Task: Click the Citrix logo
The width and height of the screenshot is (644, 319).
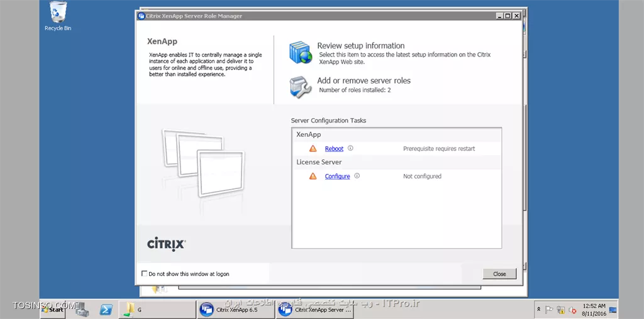Action: pos(166,244)
